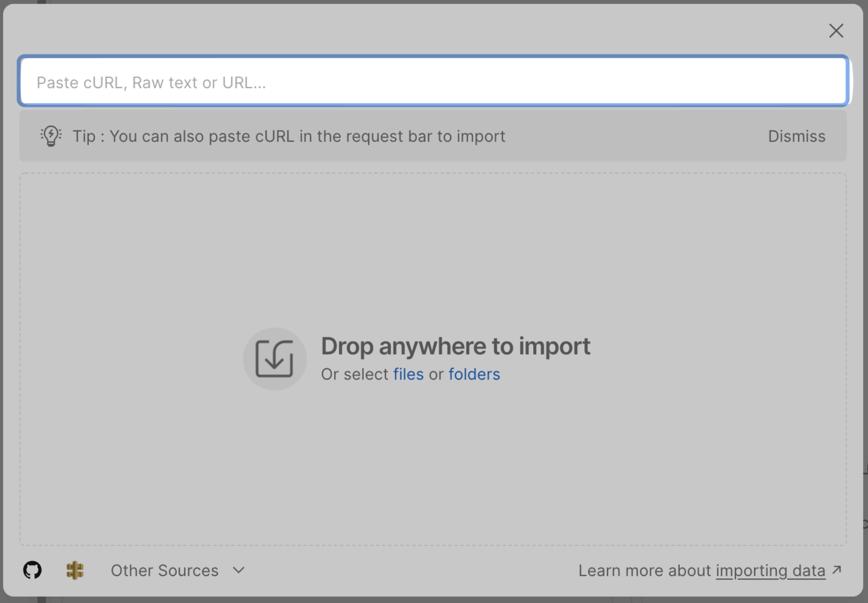Dismiss the cURL tip banner
The image size is (868, 603).
tap(796, 136)
